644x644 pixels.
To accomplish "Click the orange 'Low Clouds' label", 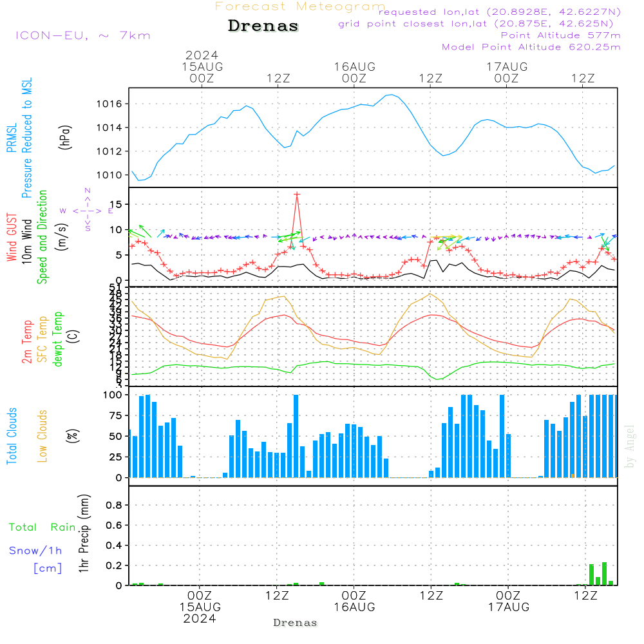I will (x=42, y=436).
